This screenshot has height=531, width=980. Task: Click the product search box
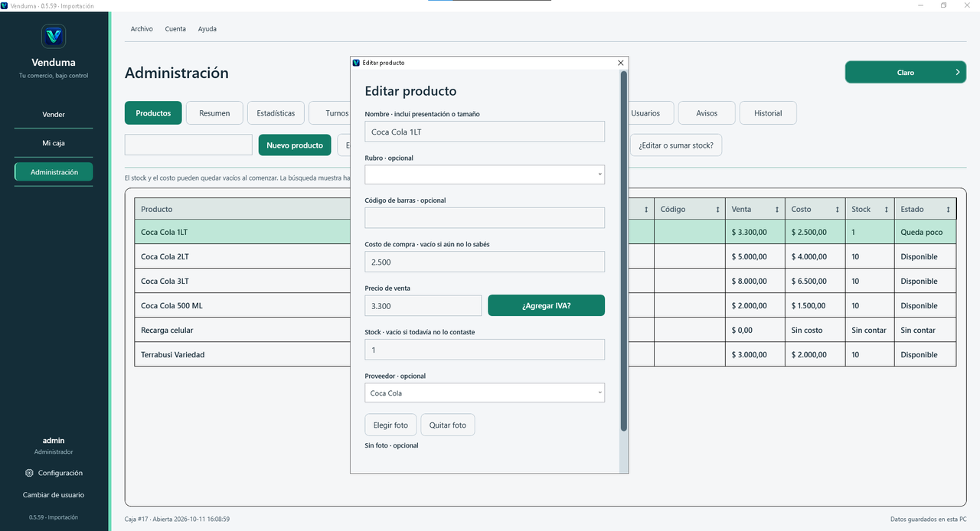(x=188, y=145)
